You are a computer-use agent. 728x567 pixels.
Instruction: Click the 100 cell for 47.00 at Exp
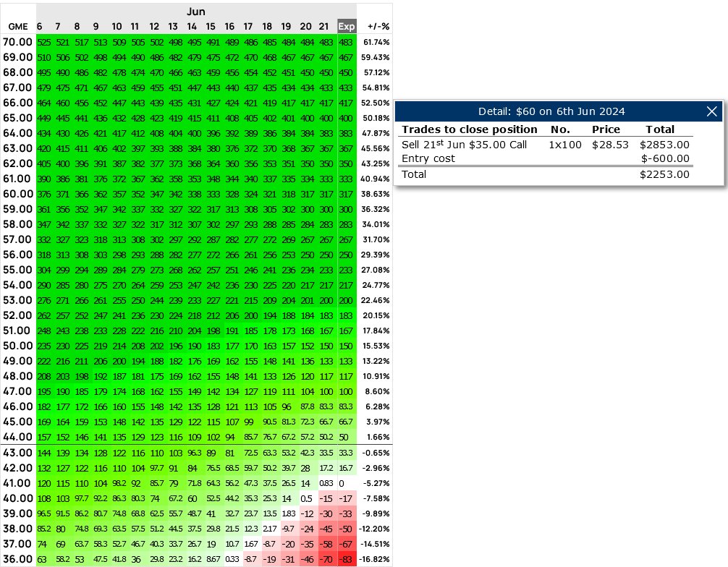345,391
